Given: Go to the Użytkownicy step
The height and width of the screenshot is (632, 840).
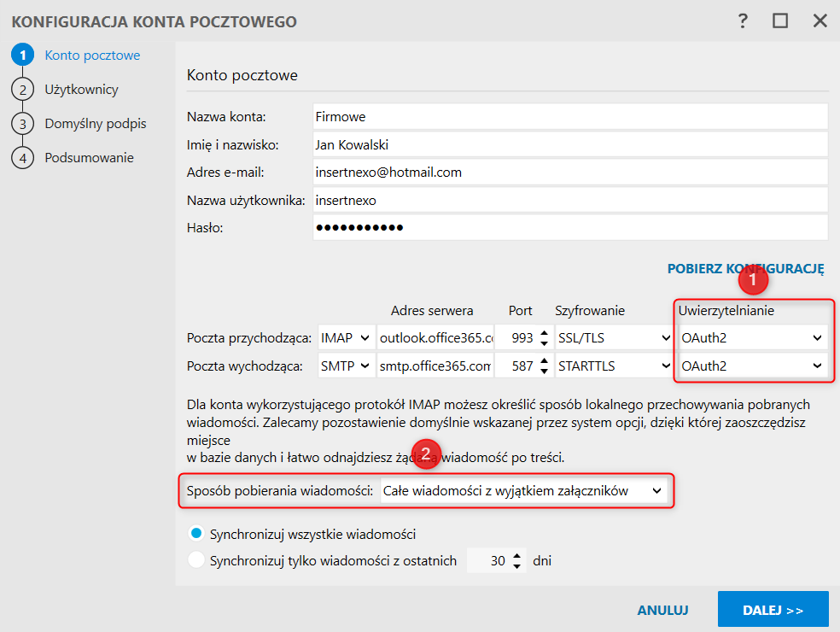Looking at the screenshot, I should point(81,90).
